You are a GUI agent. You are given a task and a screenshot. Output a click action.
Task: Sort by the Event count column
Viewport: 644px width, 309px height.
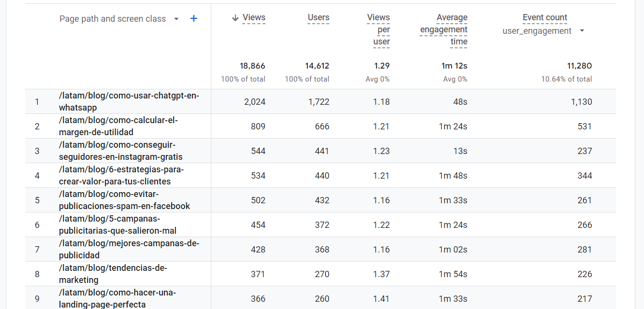545,17
